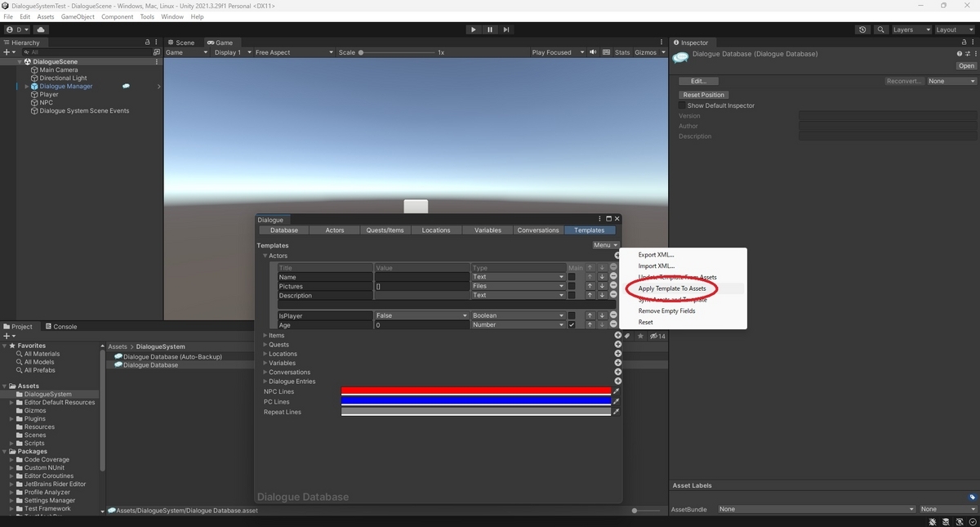The image size is (980, 527).
Task: Click the global Search magnifier icon
Action: [x=881, y=29]
